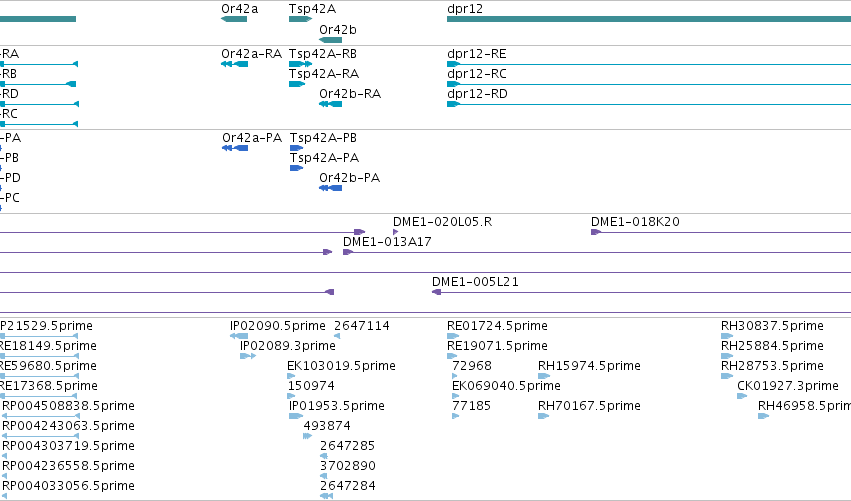This screenshot has height=501, width=851.
Task: Click the 72968 feature
Action: tap(455, 376)
